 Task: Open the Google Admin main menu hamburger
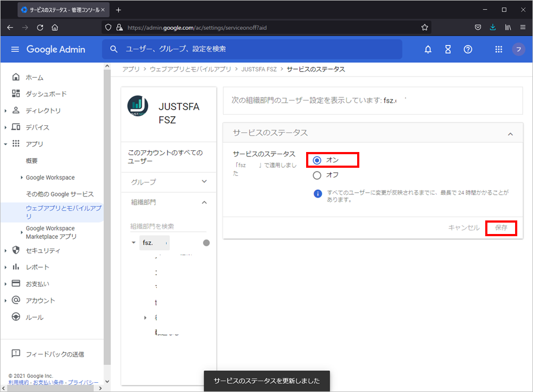pos(15,49)
